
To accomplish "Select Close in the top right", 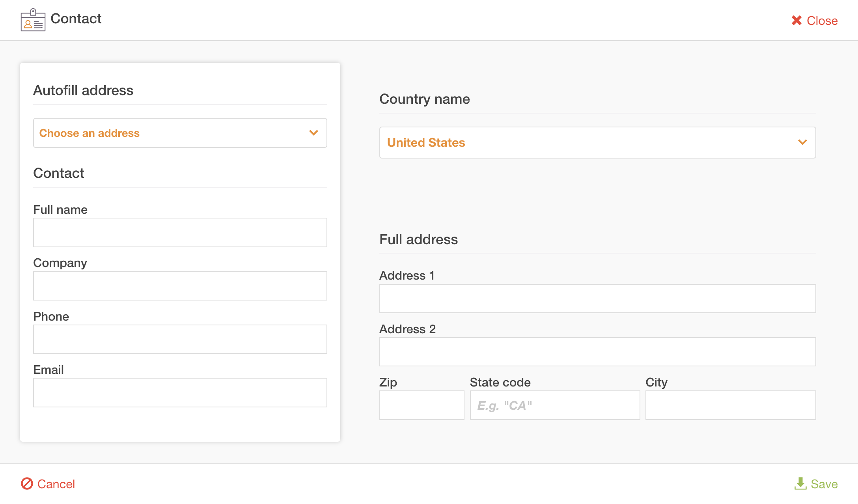I will (823, 20).
